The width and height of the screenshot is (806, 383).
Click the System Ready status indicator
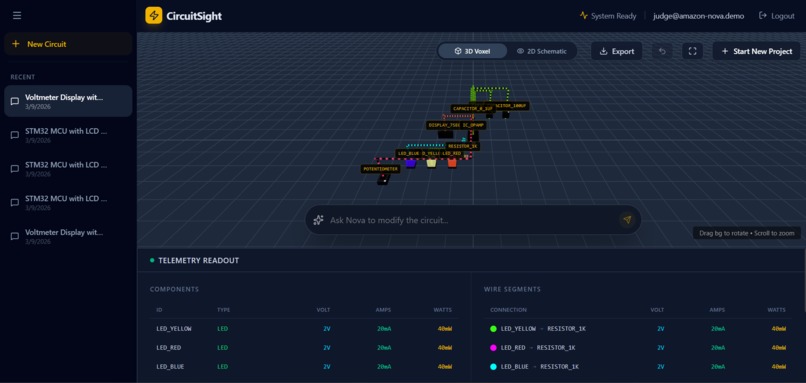point(608,16)
